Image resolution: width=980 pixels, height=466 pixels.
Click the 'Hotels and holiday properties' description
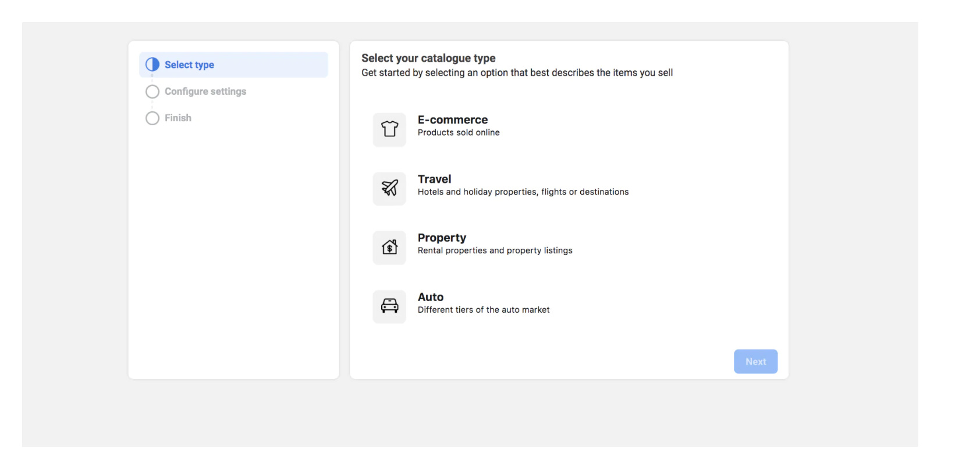(x=523, y=192)
